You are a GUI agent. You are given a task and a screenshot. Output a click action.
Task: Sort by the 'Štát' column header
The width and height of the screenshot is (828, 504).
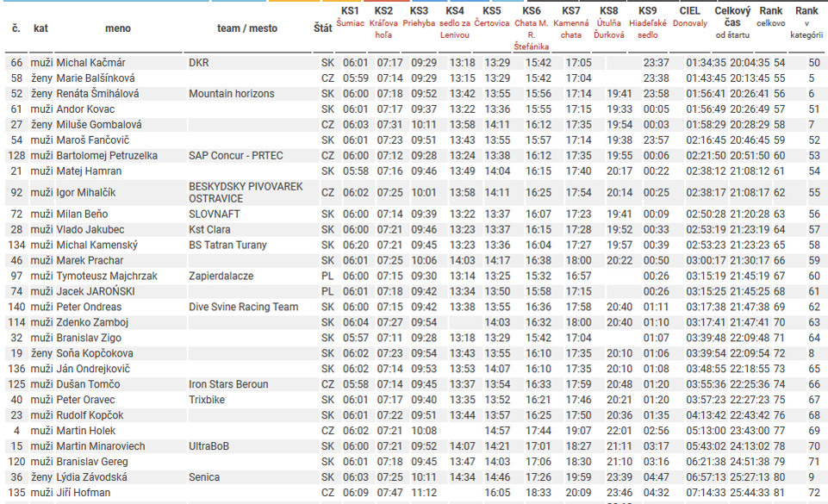(x=323, y=28)
